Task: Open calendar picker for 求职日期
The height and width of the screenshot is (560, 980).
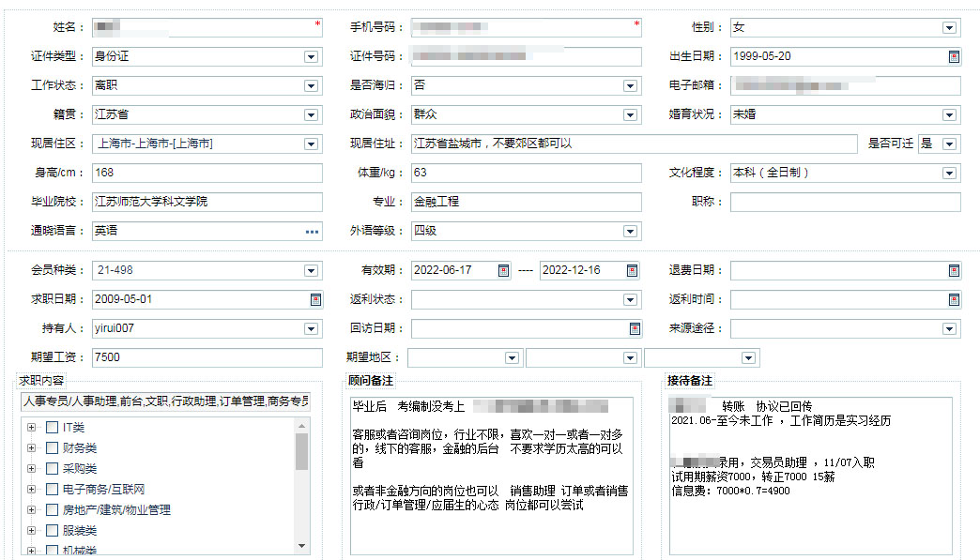Action: pyautogui.click(x=316, y=299)
